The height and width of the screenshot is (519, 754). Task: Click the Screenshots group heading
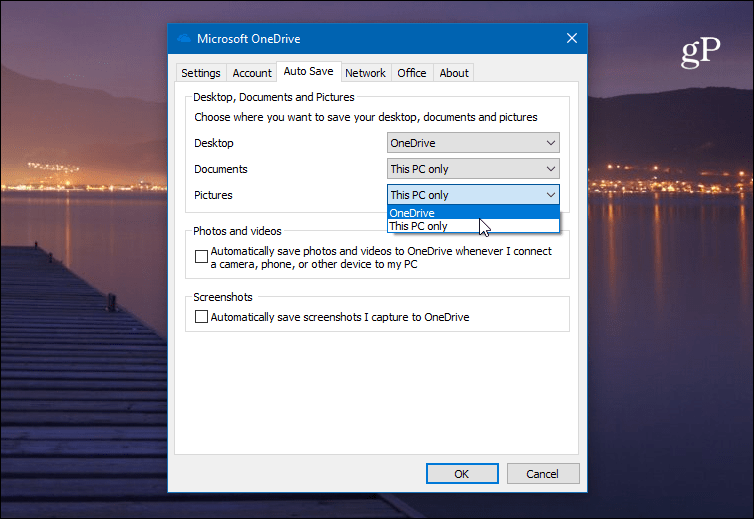click(223, 297)
